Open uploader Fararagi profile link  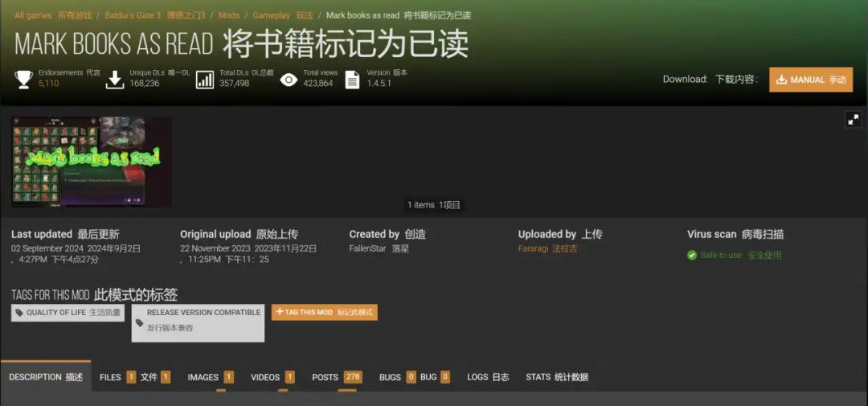547,248
